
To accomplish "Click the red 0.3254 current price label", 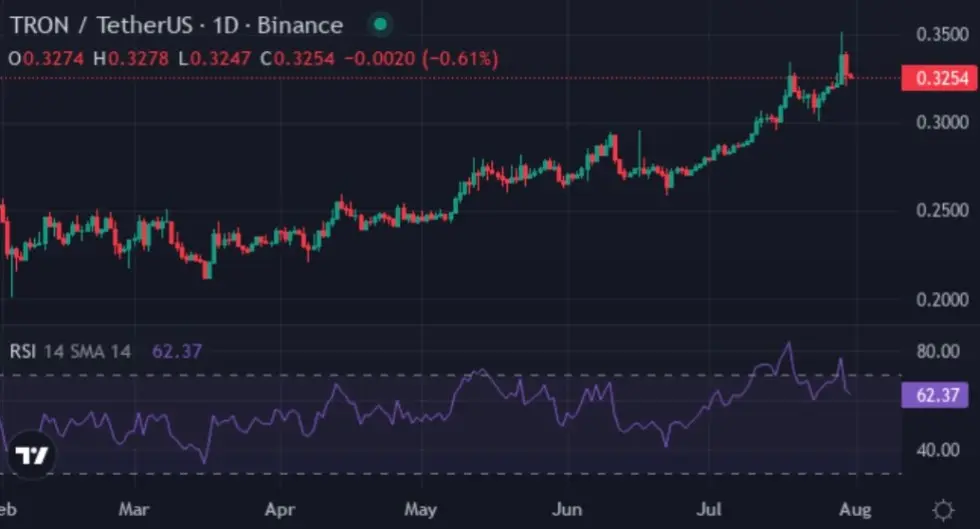I will (x=939, y=78).
